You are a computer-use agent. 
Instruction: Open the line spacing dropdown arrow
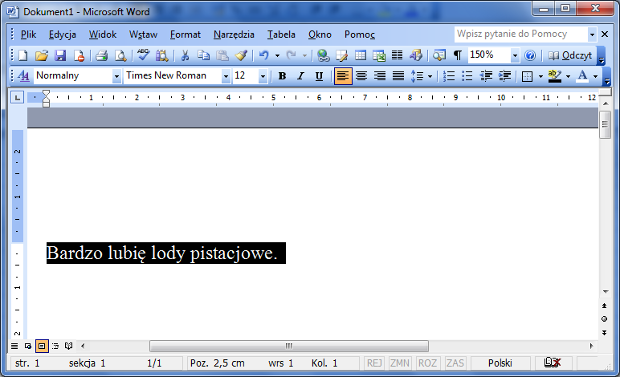tap(430, 76)
